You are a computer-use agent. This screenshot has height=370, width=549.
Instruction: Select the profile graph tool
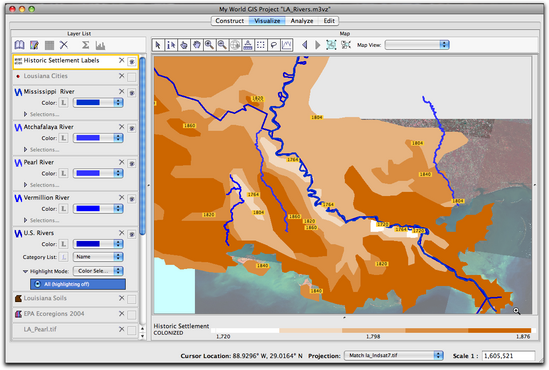click(286, 45)
